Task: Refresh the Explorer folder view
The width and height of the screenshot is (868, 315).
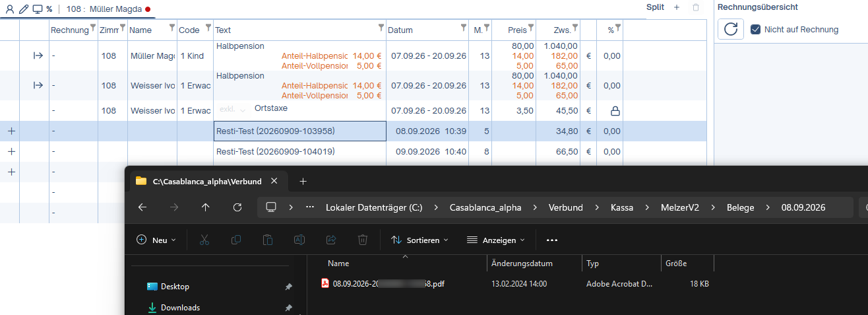Action: pyautogui.click(x=237, y=207)
